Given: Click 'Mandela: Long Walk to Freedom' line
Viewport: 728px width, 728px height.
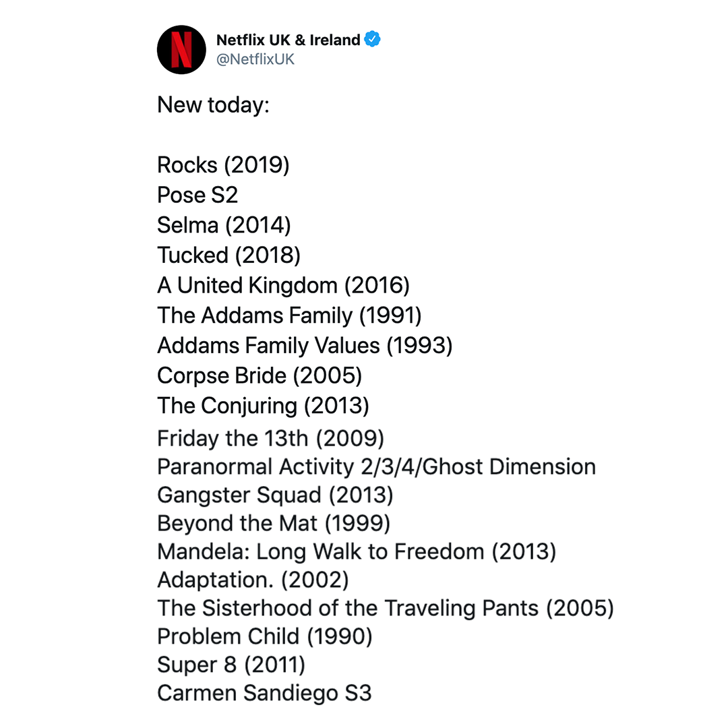Looking at the screenshot, I should pyautogui.click(x=357, y=552).
